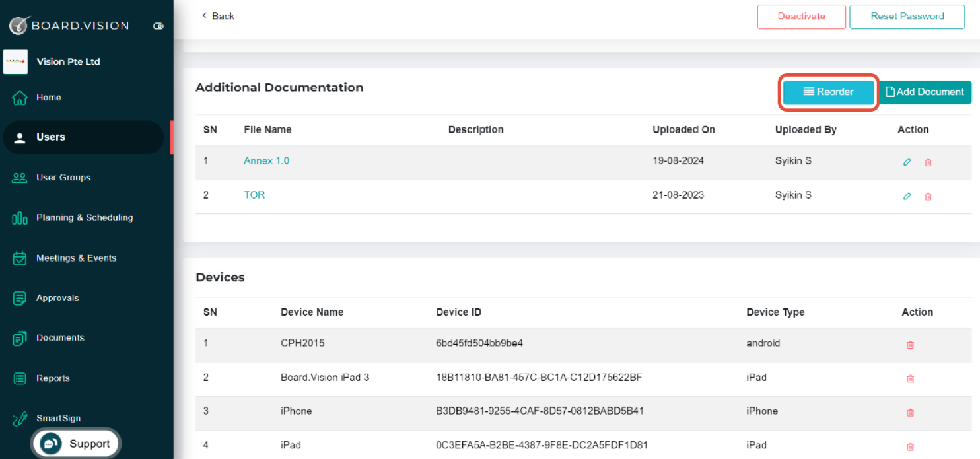The width and height of the screenshot is (980, 459).
Task: Remove the iPad device in row 4
Action: click(910, 446)
